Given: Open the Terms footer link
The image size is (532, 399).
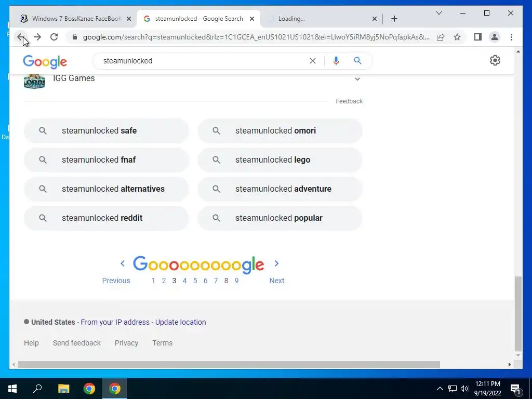Looking at the screenshot, I should click(162, 343).
